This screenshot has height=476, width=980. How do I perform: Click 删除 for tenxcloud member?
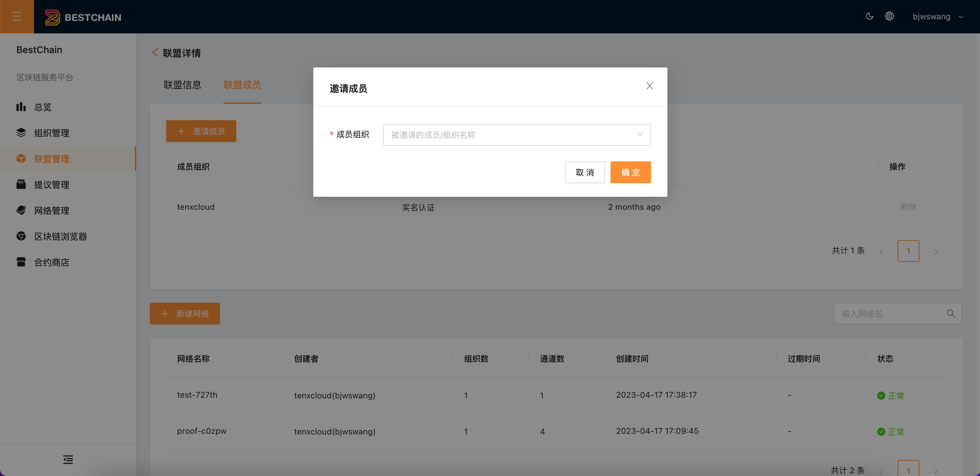tap(908, 207)
